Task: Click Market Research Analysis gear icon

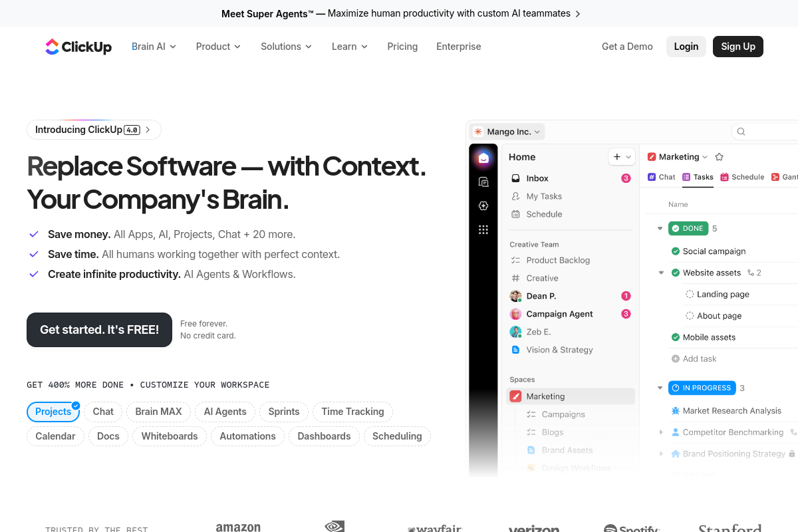Action: 676,411
